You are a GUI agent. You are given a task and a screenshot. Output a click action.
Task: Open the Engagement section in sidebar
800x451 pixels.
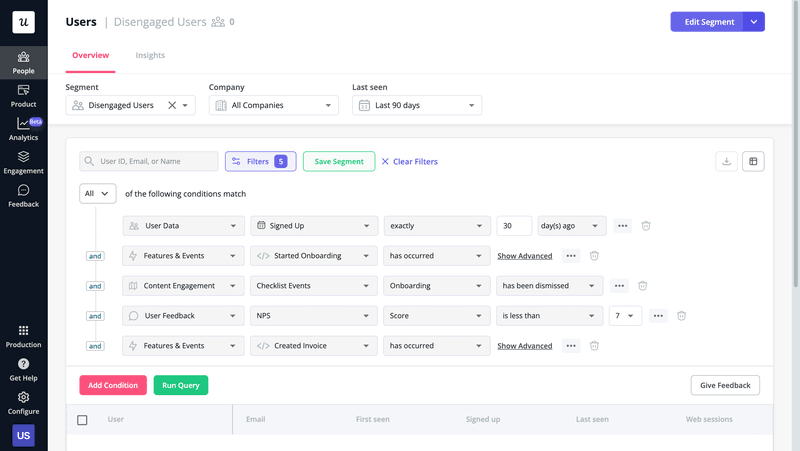pos(23,163)
